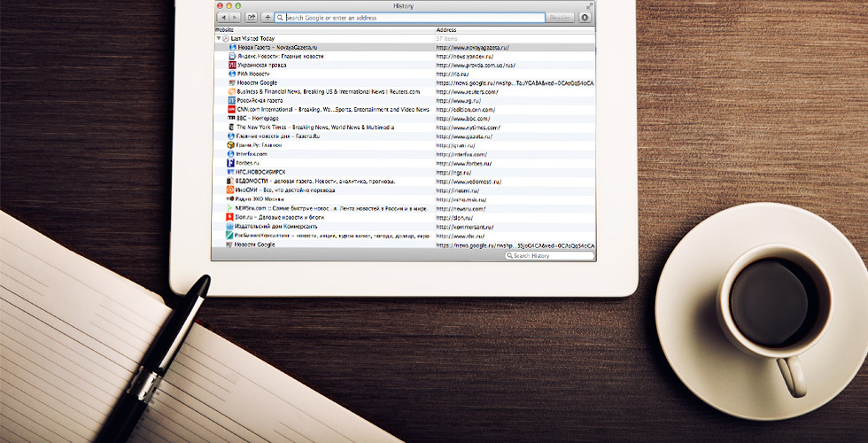Sort by the Website column header
868x443 pixels.
point(226,30)
